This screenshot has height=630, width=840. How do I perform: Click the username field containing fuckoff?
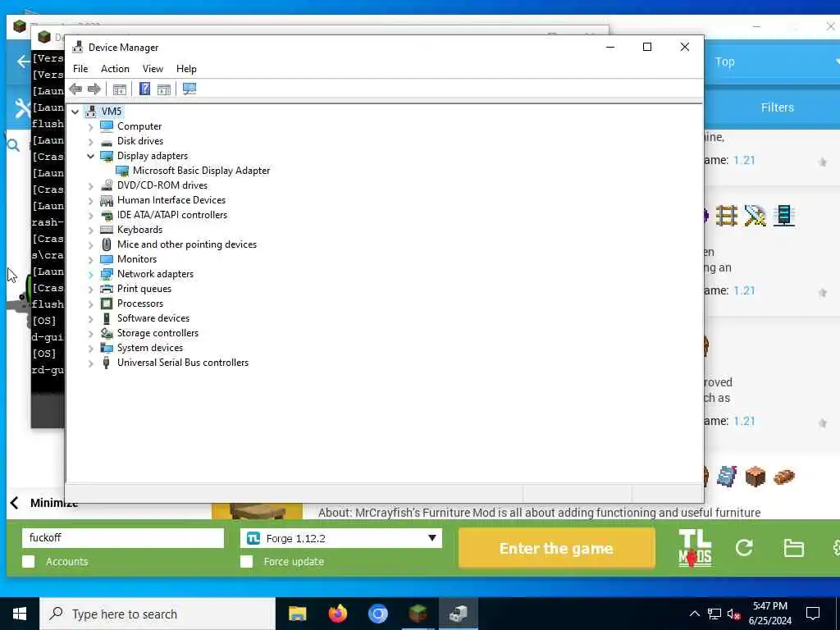[x=123, y=538]
